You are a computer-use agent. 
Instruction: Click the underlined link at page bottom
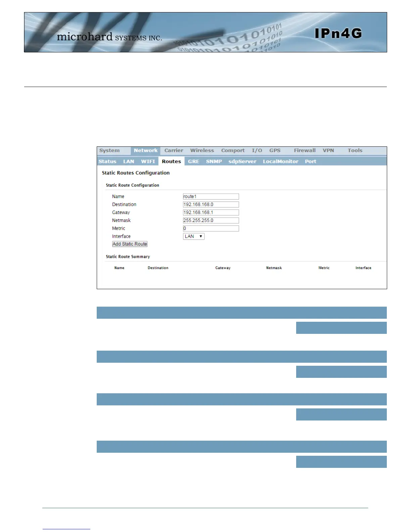coord(66,529)
